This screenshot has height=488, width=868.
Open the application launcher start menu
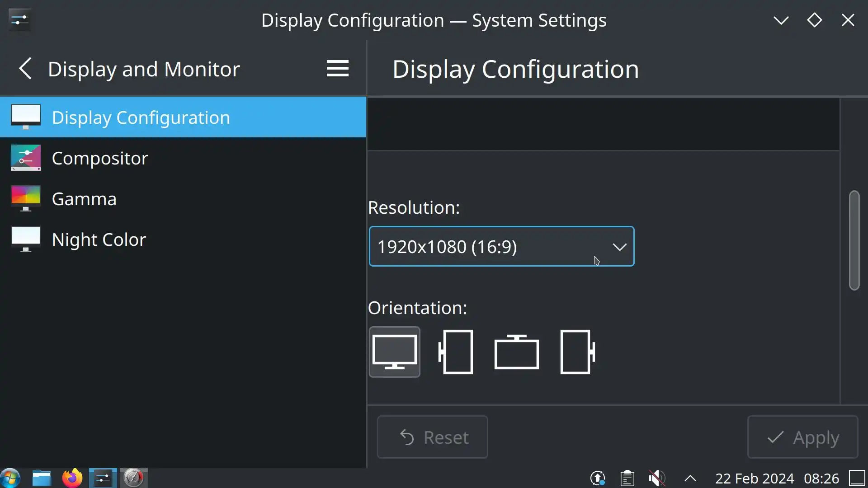(x=10, y=478)
